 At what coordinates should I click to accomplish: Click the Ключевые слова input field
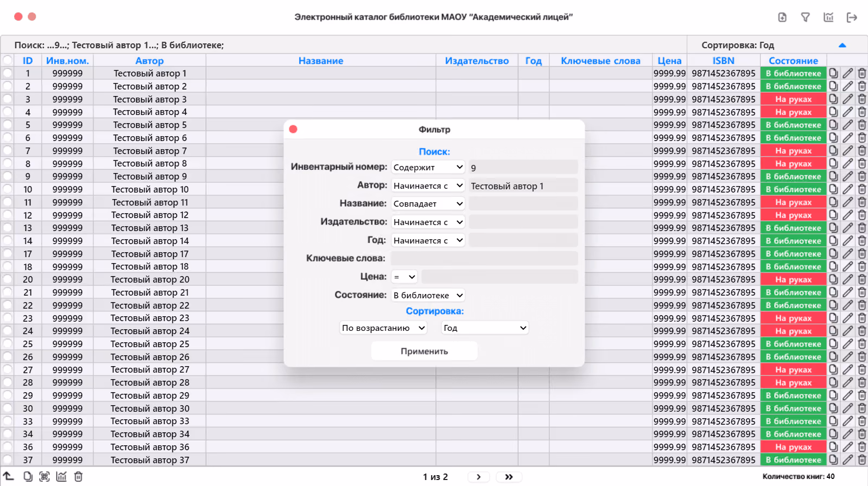(484, 258)
